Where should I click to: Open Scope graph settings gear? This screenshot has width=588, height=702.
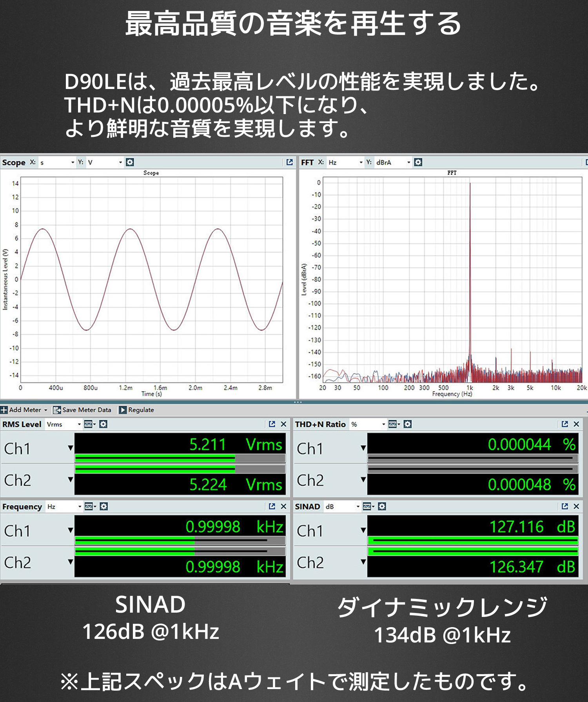click(x=130, y=162)
